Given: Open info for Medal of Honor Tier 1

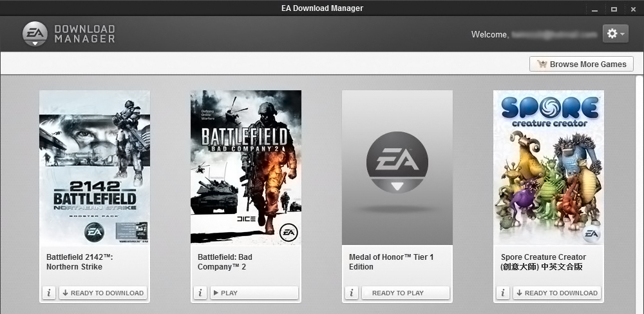Looking at the screenshot, I should (x=352, y=293).
